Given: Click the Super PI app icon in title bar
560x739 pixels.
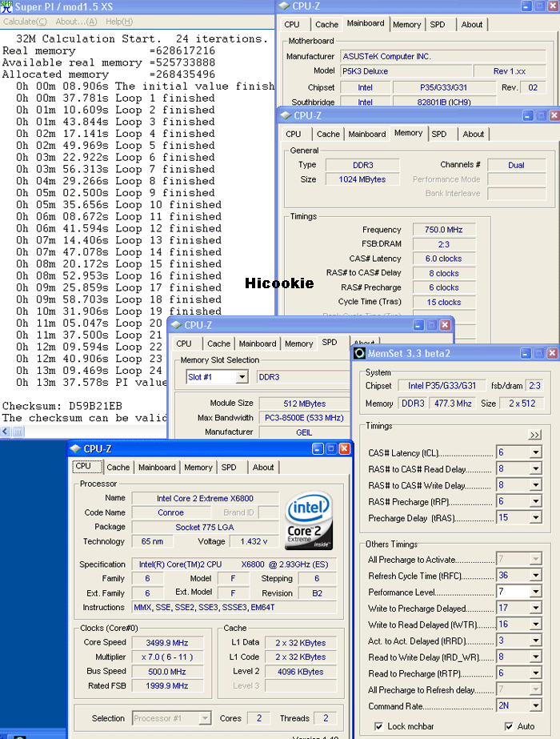Looking at the screenshot, I should pyautogui.click(x=6, y=6).
